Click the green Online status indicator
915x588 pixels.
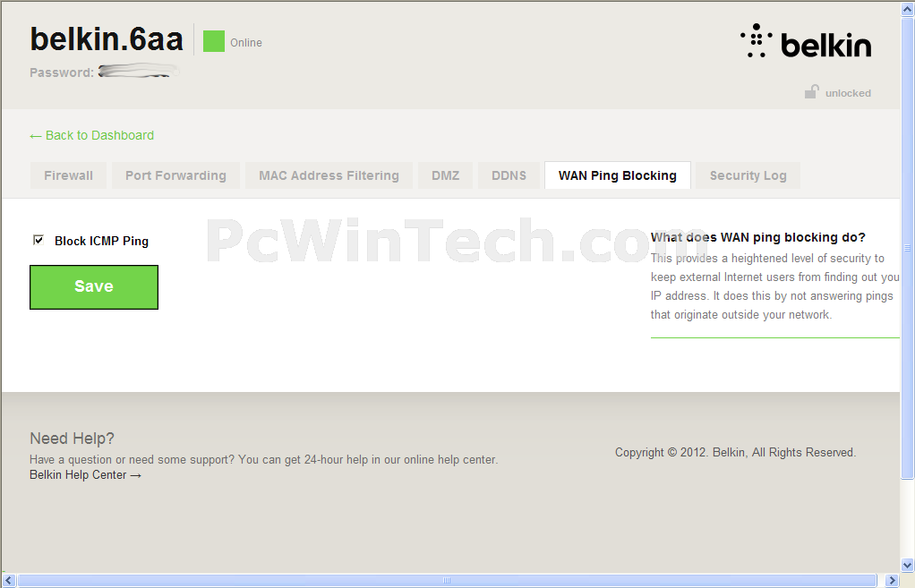(214, 41)
